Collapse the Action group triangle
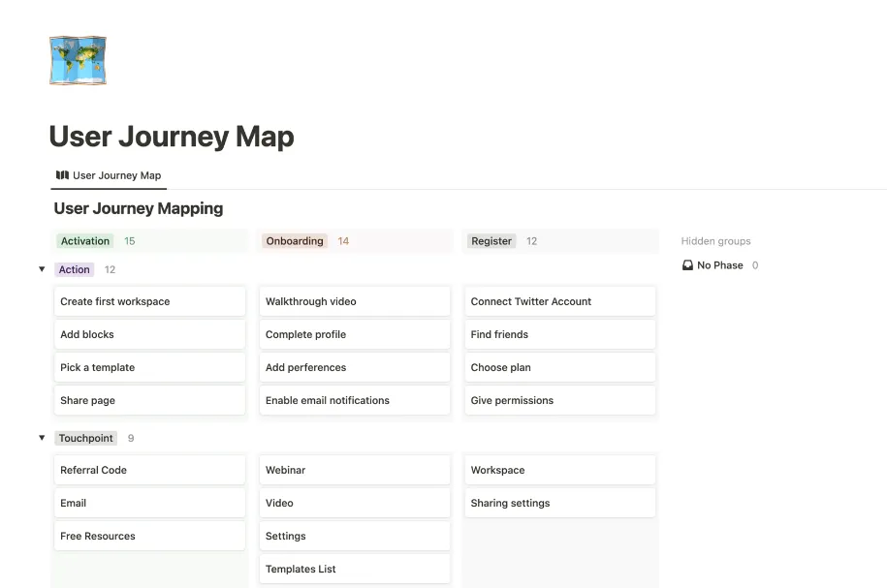This screenshot has width=887, height=588. coord(42,269)
